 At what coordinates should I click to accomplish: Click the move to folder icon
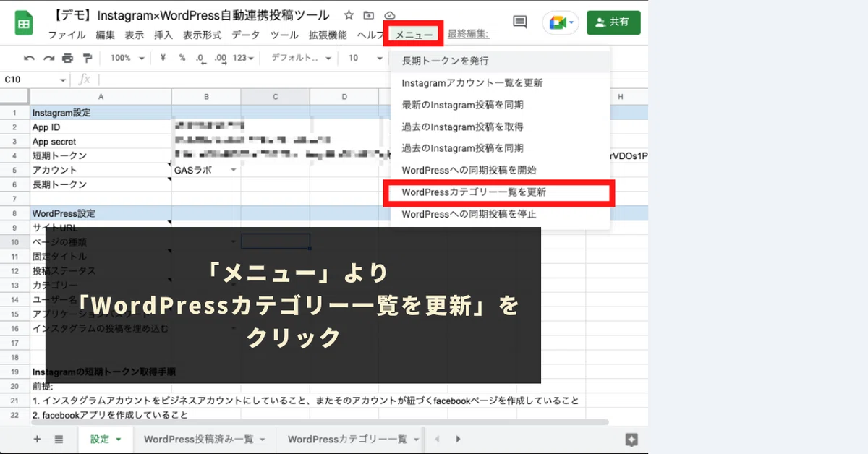(x=370, y=15)
